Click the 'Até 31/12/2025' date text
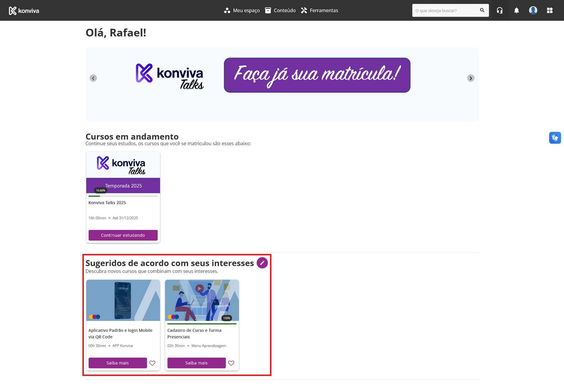The height and width of the screenshot is (392, 564). tap(125, 218)
